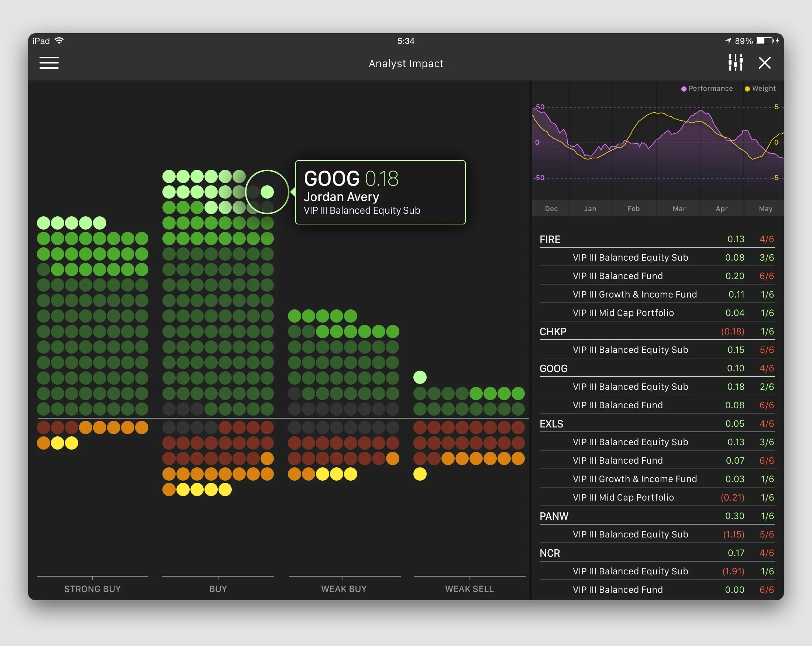Image resolution: width=812 pixels, height=646 pixels.
Task: Open the filter sliders settings icon
Action: (735, 62)
